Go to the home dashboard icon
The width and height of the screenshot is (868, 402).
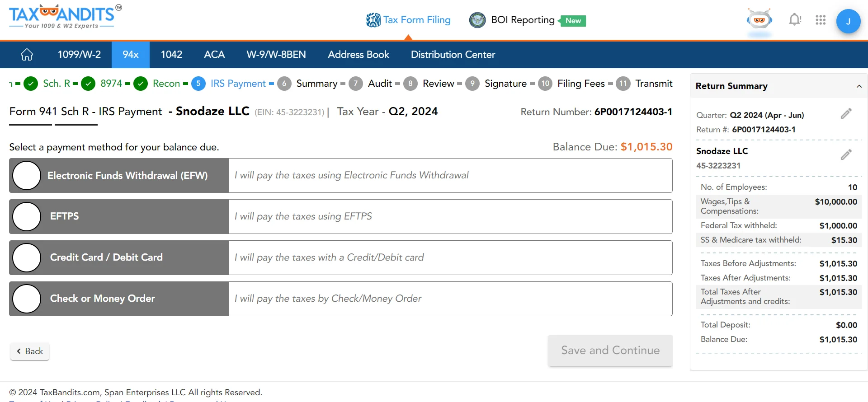(x=27, y=55)
